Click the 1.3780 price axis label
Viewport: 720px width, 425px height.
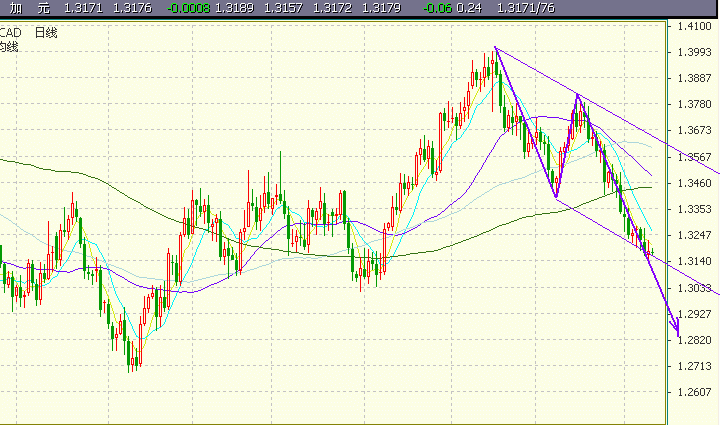pos(694,105)
